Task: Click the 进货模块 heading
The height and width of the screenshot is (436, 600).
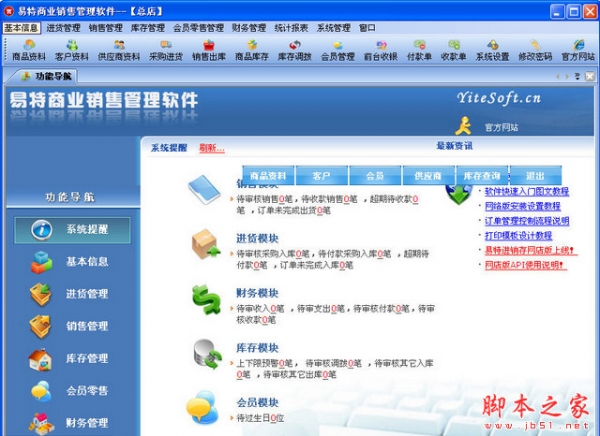Action: (257, 238)
